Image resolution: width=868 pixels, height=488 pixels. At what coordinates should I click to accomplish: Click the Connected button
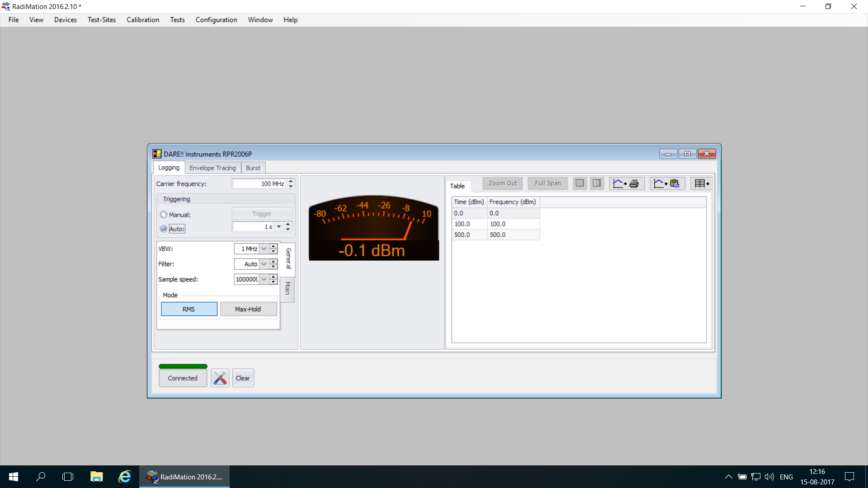(x=183, y=378)
